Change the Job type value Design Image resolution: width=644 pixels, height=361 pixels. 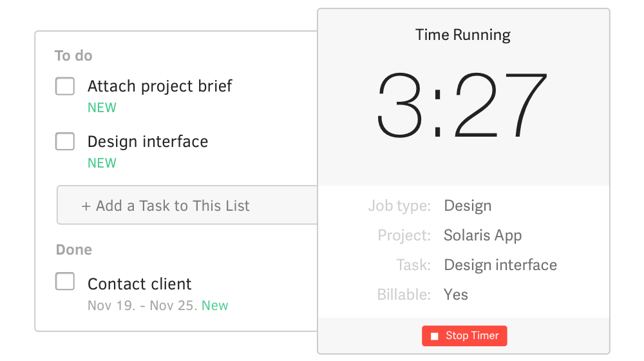point(468,206)
